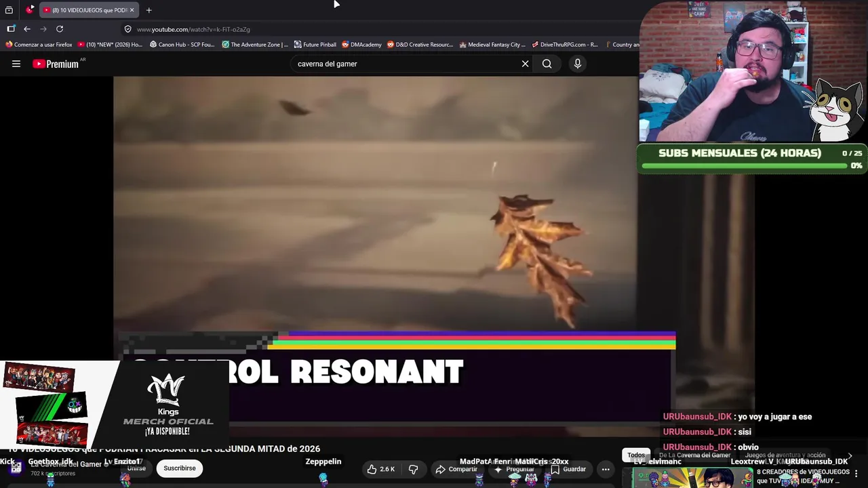Open the 'D&D Creative Resourc...' bookmark
868x488 pixels.
(x=420, y=45)
